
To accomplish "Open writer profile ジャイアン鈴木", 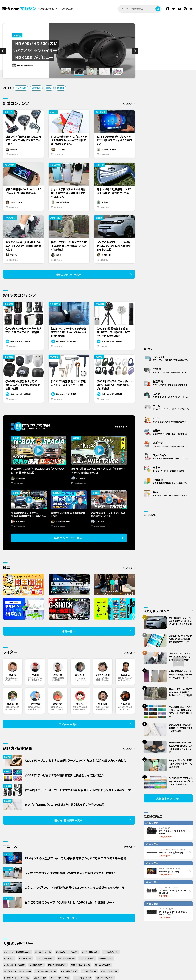I will click(x=103, y=671).
